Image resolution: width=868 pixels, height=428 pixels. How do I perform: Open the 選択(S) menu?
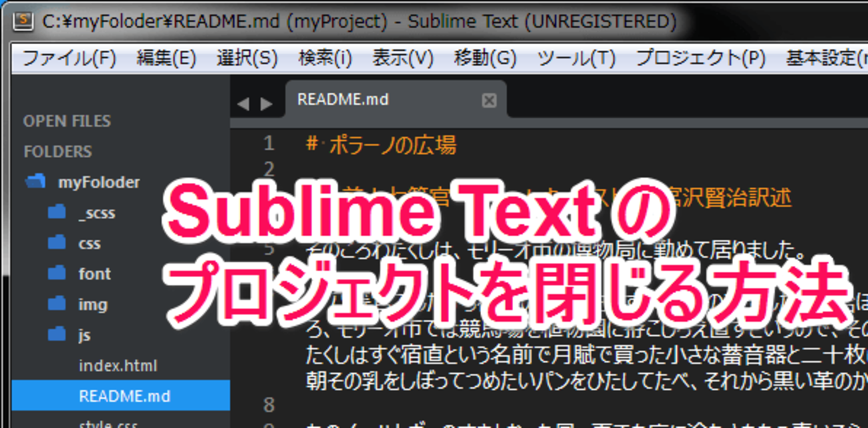[x=247, y=58]
